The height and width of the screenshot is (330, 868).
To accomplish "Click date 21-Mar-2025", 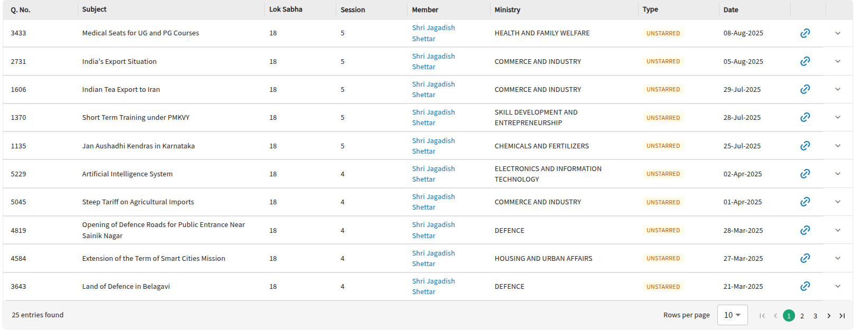I will pos(743,286).
